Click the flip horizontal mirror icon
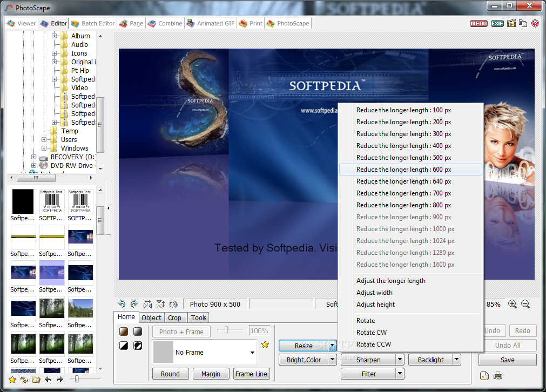The height and width of the screenshot is (392, 546). coord(147,304)
